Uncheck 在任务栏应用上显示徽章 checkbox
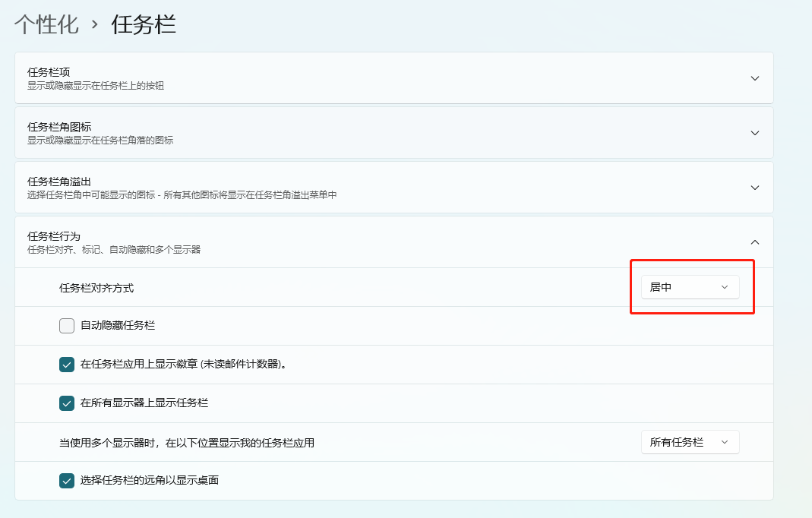The height and width of the screenshot is (518, 812). [67, 365]
